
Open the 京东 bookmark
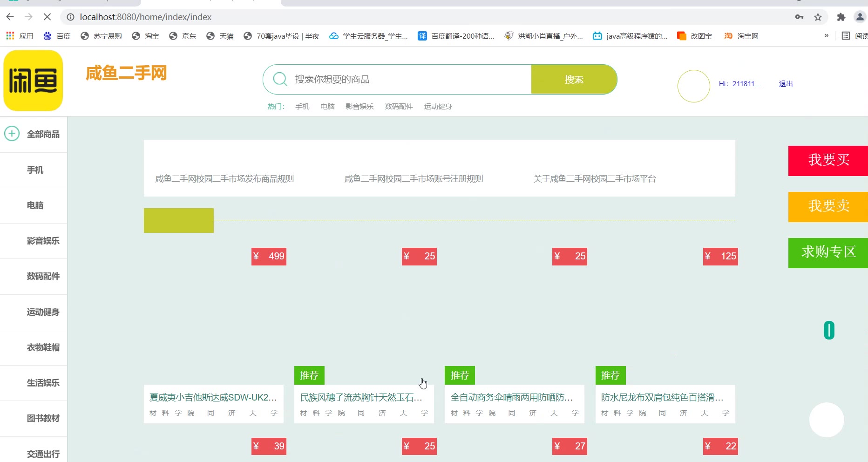coord(183,36)
